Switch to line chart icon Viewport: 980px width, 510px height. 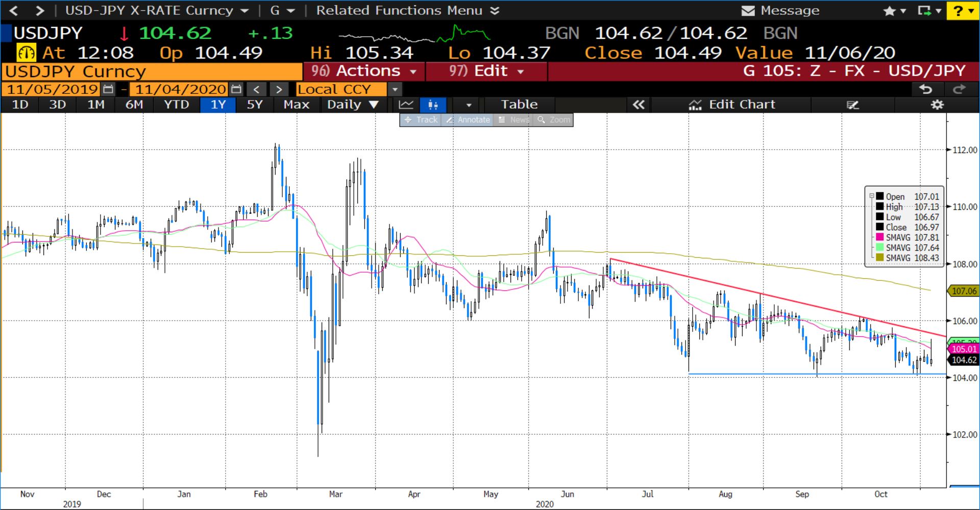(x=406, y=105)
